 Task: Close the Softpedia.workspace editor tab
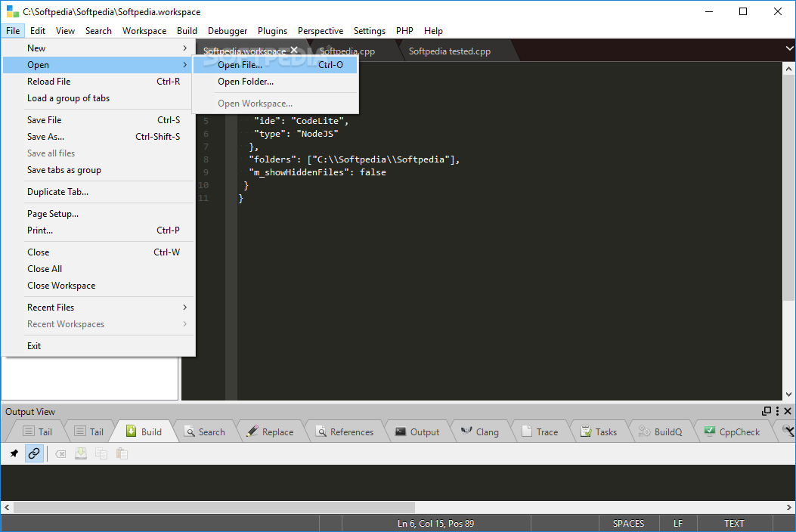[x=294, y=50]
